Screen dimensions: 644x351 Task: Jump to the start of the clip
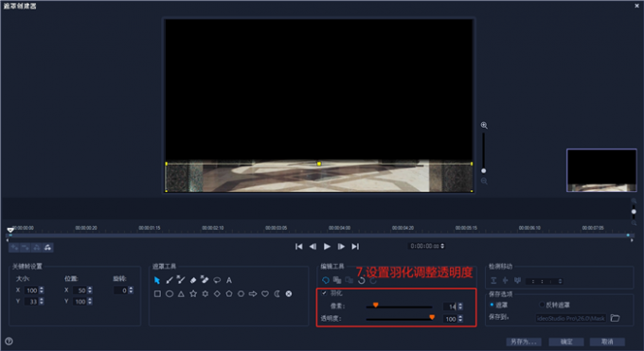pyautogui.click(x=299, y=246)
